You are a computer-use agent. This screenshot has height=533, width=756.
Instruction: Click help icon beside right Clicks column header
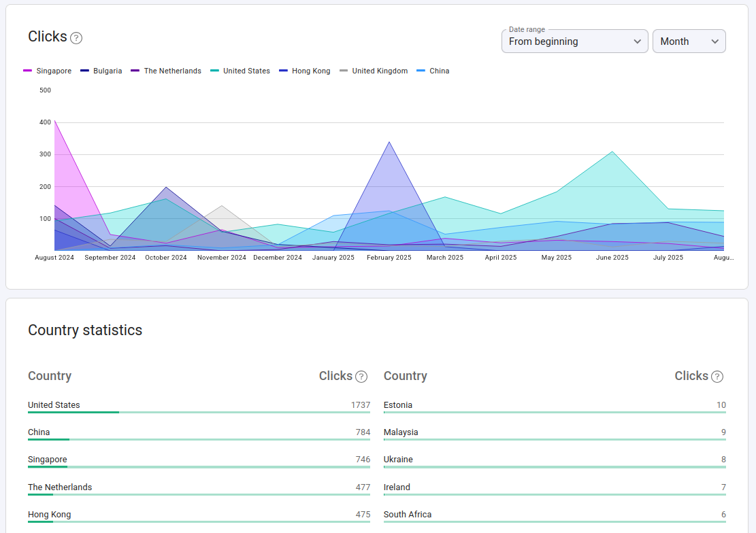pos(717,377)
